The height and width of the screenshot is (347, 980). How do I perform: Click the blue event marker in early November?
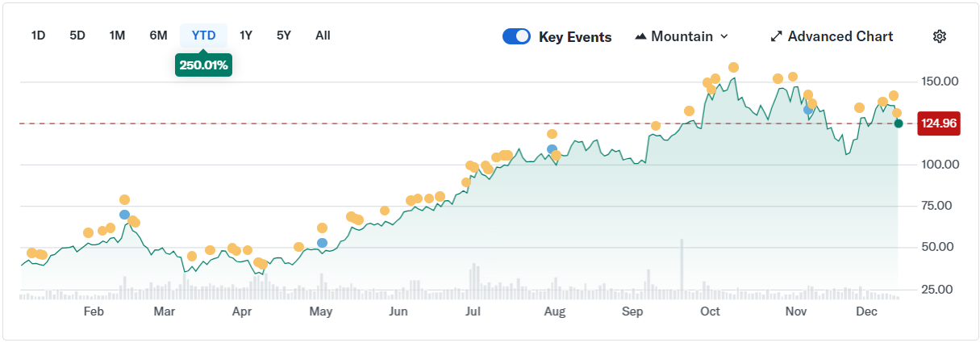pos(808,109)
